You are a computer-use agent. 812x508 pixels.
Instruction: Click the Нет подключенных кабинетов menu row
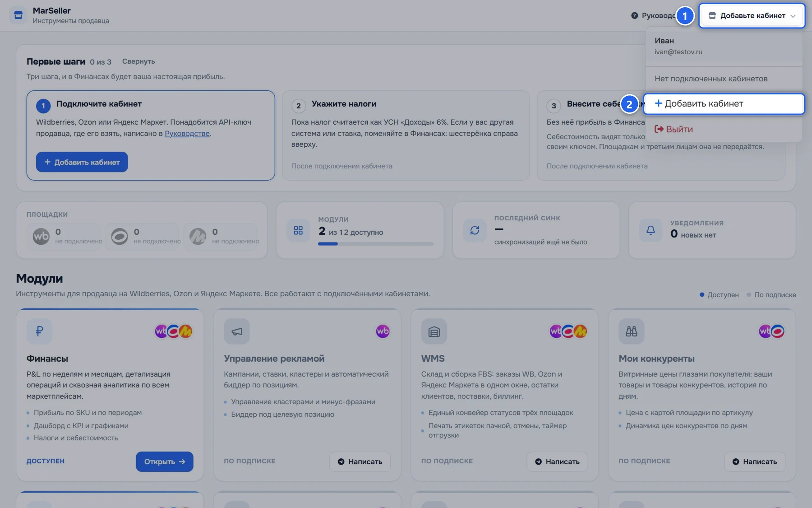tap(724, 79)
